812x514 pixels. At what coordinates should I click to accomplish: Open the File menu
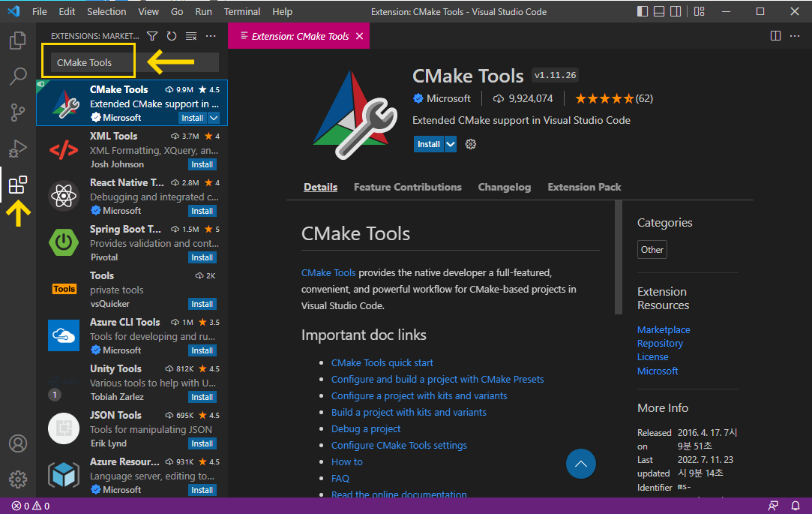pos(39,11)
